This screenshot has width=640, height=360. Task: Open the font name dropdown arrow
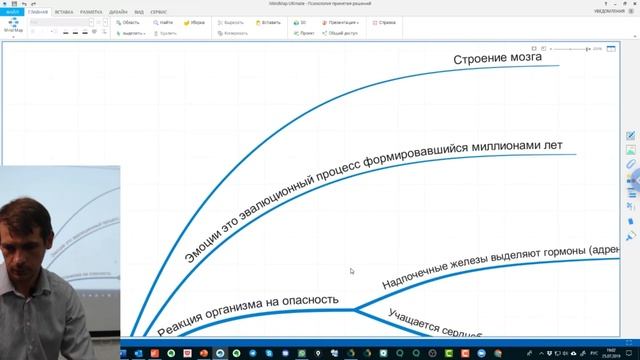click(x=91, y=22)
